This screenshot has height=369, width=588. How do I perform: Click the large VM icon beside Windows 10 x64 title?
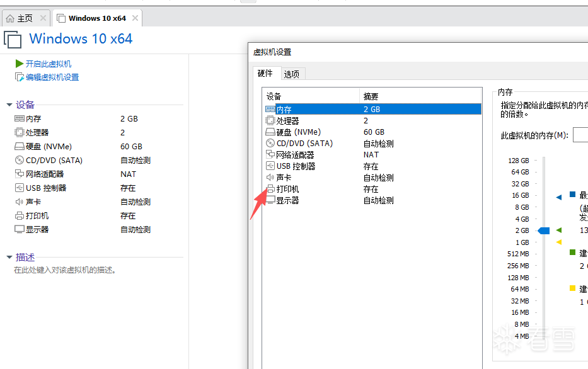pyautogui.click(x=13, y=39)
